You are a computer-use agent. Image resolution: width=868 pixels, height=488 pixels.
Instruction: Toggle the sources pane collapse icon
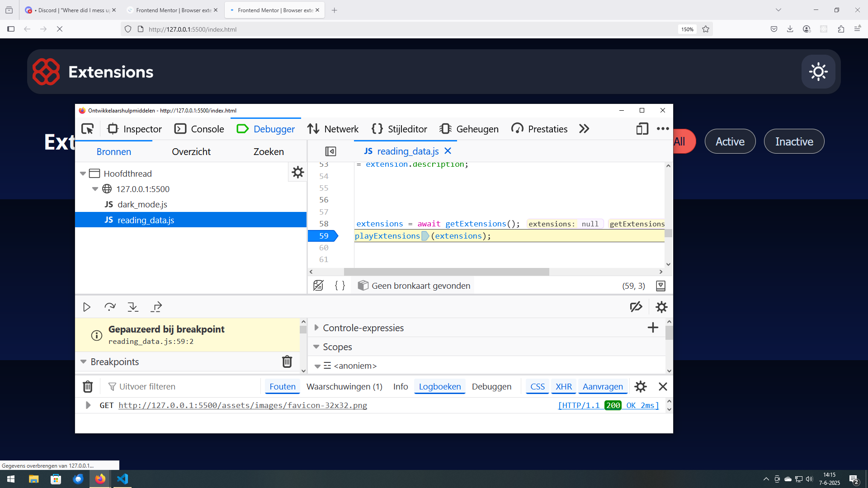click(330, 151)
